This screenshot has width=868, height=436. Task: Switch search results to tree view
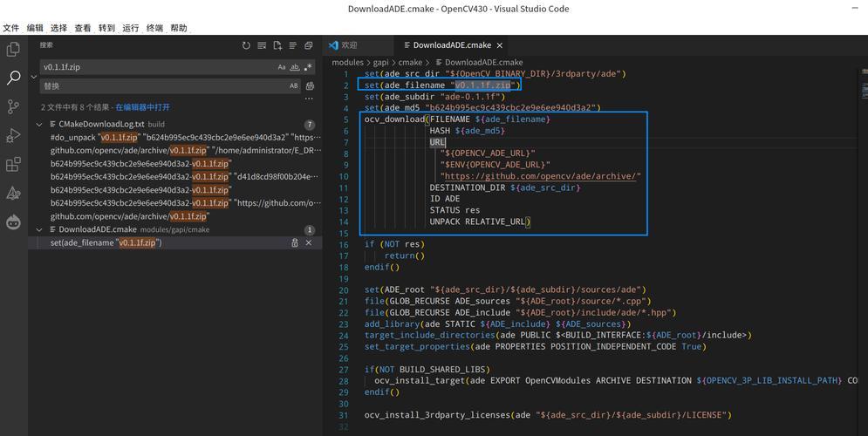[x=293, y=45]
